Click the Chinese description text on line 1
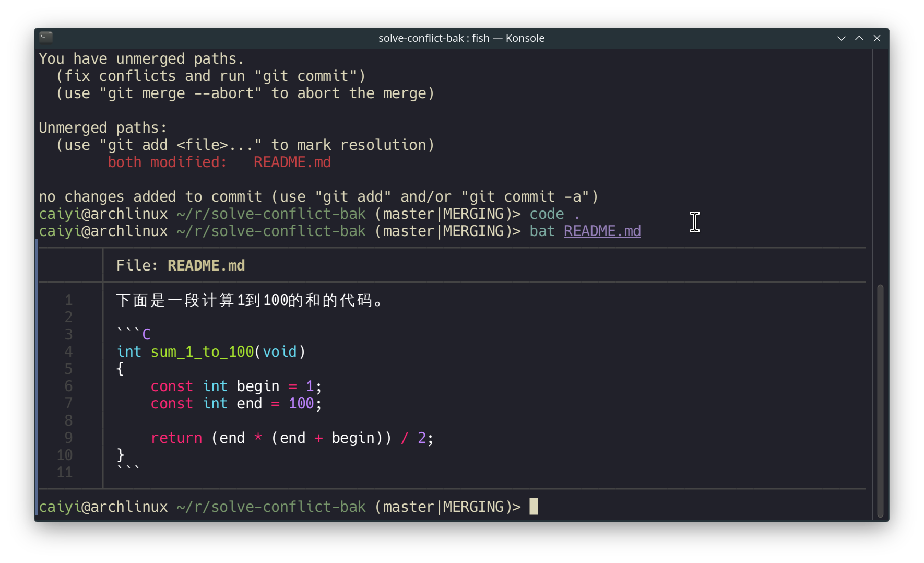Image resolution: width=924 pixels, height=563 pixels. coord(250,300)
